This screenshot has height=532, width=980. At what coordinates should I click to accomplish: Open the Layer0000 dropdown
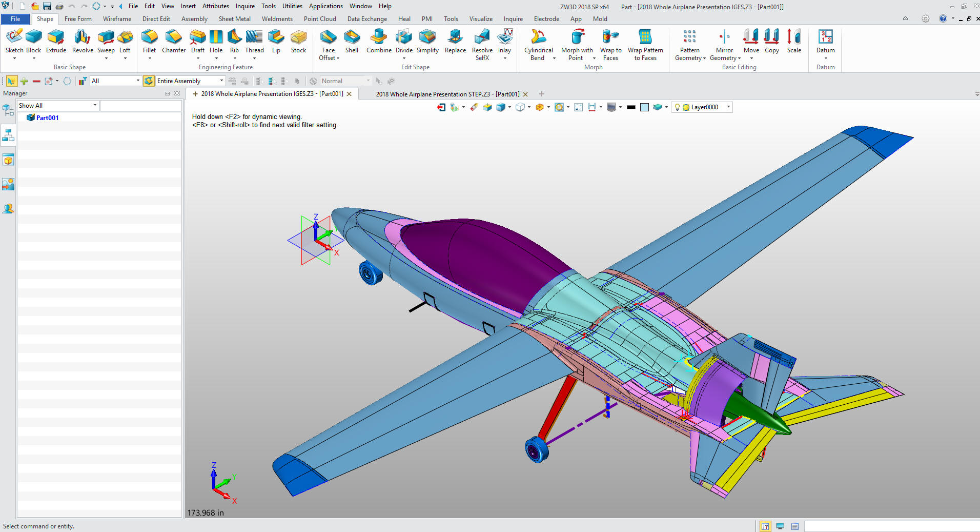(728, 107)
